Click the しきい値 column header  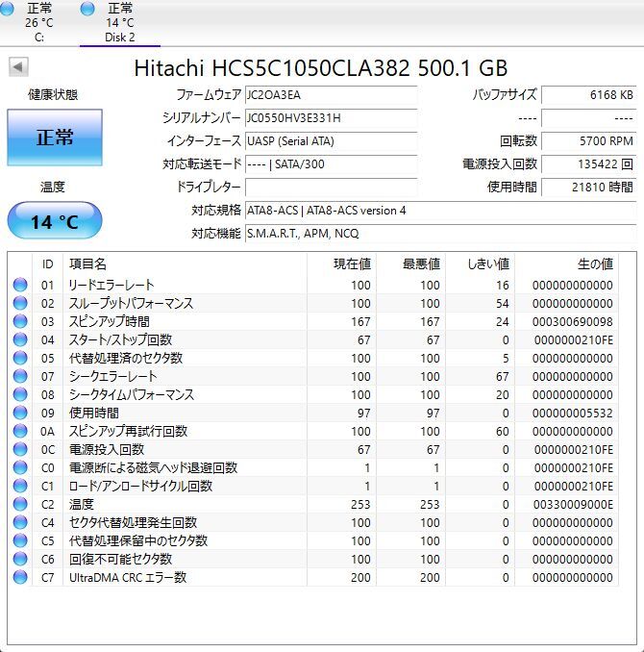pyautogui.click(x=481, y=264)
